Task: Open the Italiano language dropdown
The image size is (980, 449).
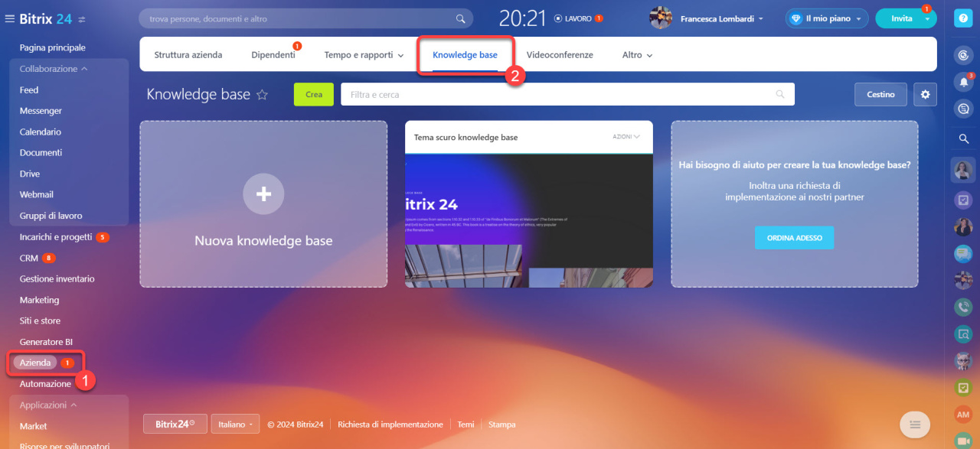Action: pyautogui.click(x=234, y=424)
